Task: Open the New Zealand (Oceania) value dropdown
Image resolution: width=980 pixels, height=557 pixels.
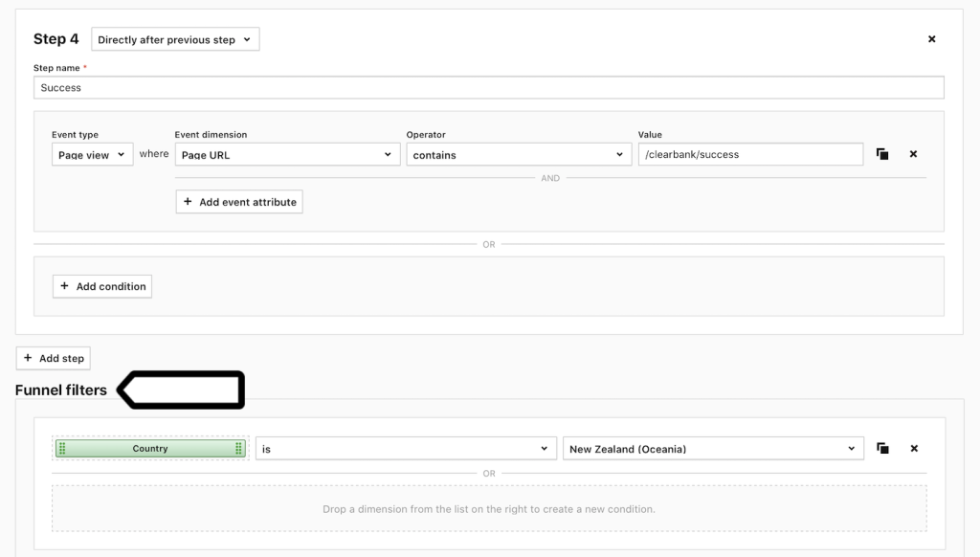Action: pos(713,447)
